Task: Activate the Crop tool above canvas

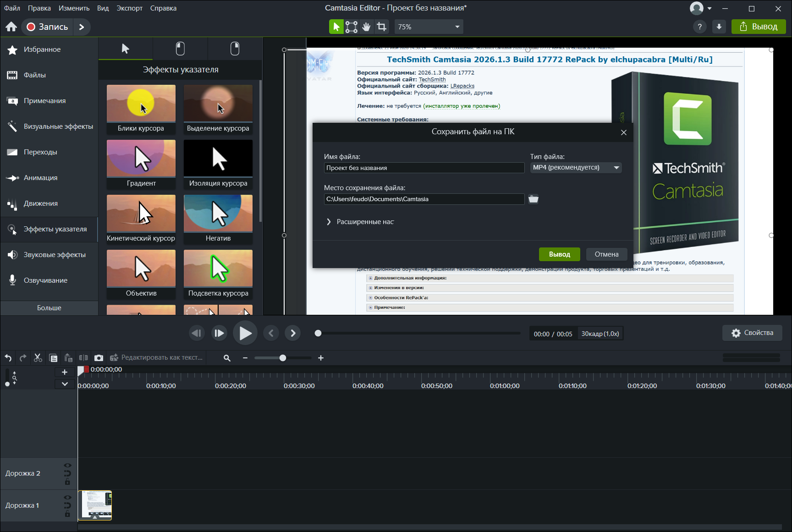Action: pyautogui.click(x=381, y=27)
